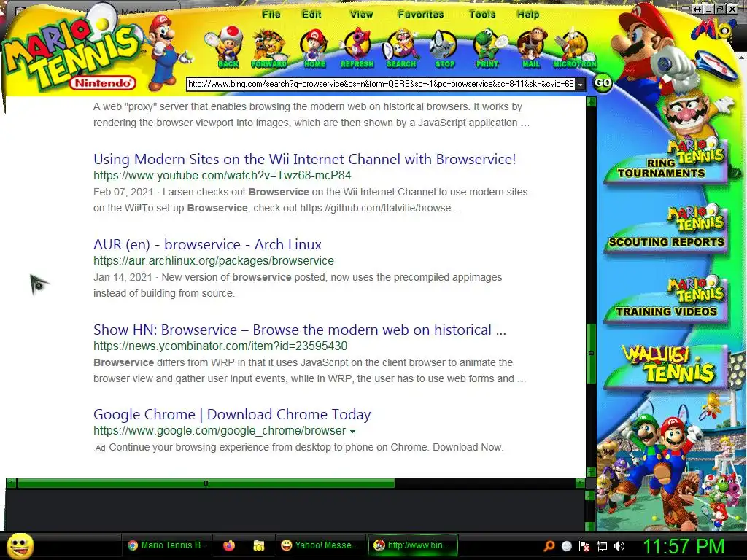Open the File menu

click(271, 15)
